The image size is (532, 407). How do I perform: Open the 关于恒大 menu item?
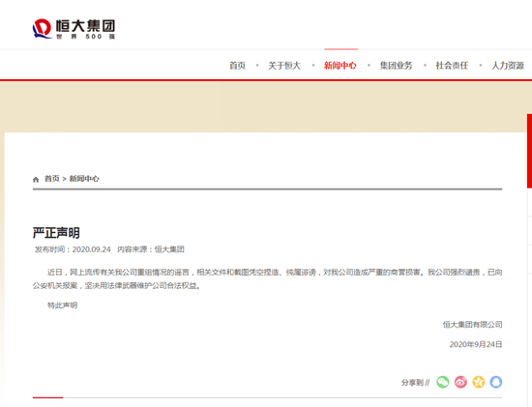point(284,65)
